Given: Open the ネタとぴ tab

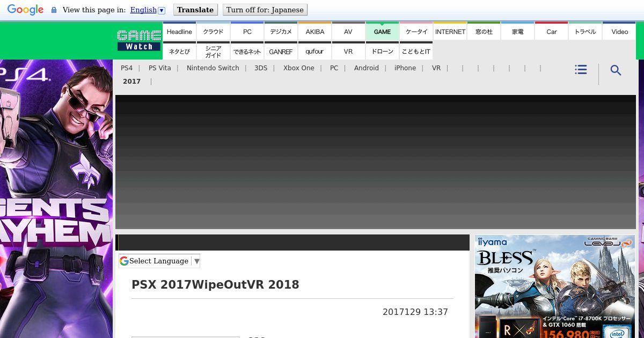Looking at the screenshot, I should 179,51.
